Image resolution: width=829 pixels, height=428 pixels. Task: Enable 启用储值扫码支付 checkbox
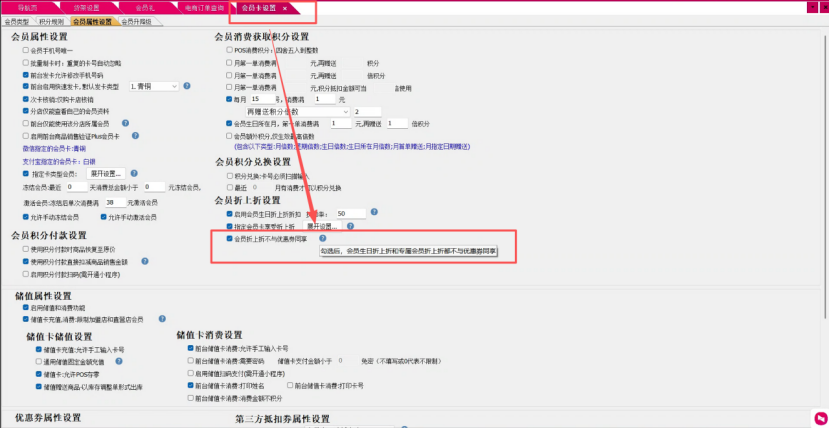190,374
